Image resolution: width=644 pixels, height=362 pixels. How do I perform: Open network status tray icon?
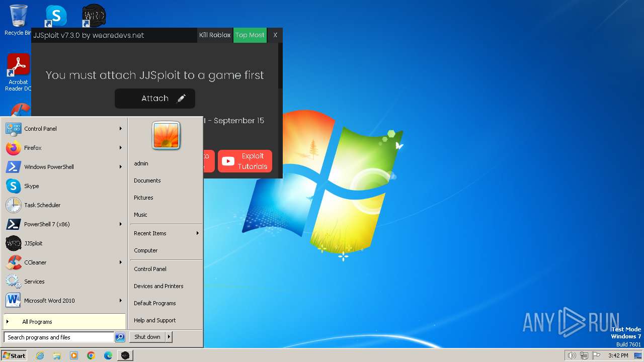coord(584,355)
